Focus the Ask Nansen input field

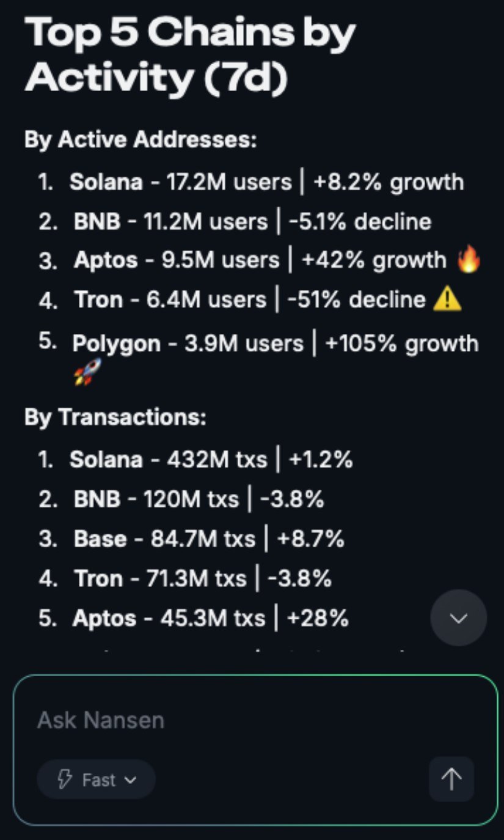coord(244,720)
